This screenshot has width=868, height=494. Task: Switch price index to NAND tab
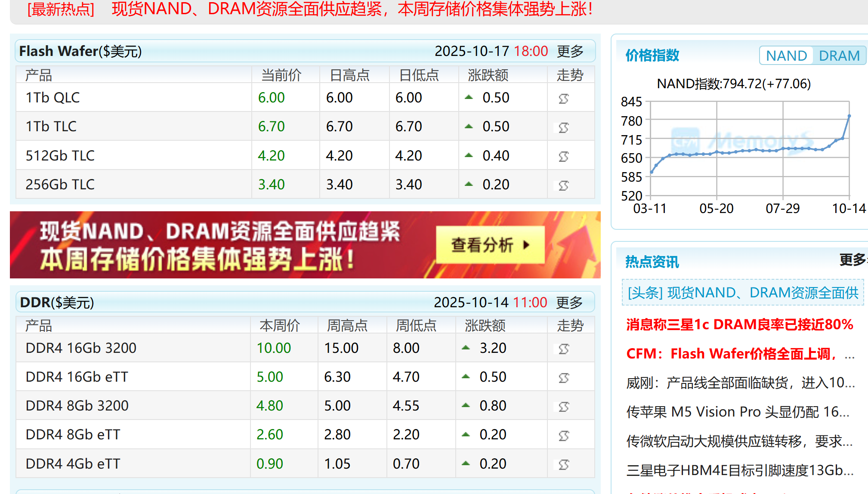click(786, 56)
